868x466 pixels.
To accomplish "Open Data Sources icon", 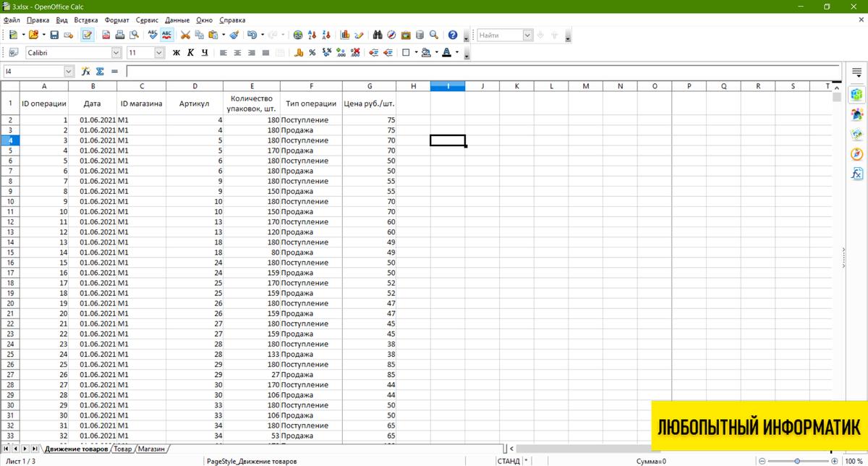I will point(420,35).
